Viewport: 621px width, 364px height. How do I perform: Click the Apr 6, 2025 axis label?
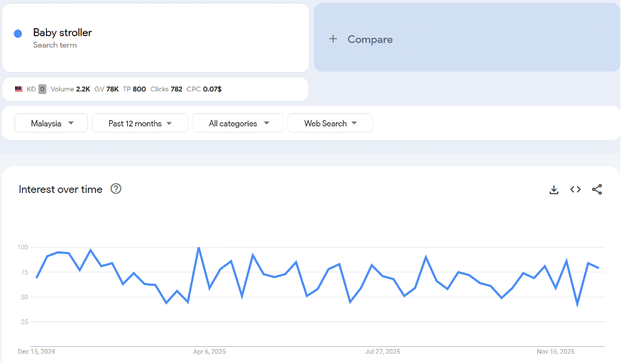(210, 352)
